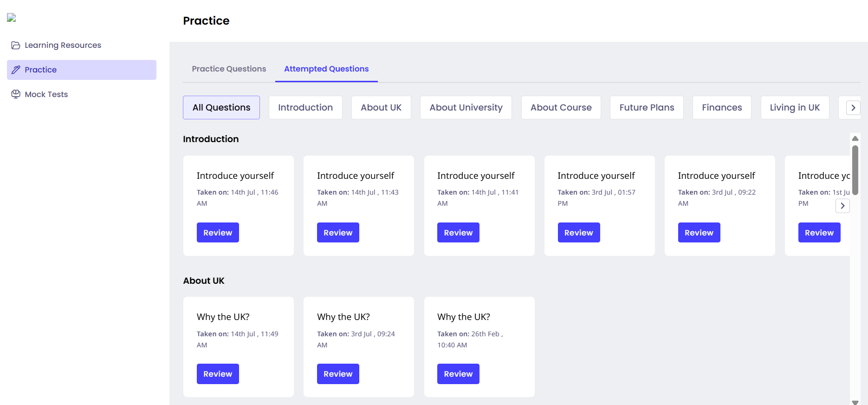The height and width of the screenshot is (405, 868).
Task: Click the Learning Resources folder icon
Action: [x=16, y=45]
